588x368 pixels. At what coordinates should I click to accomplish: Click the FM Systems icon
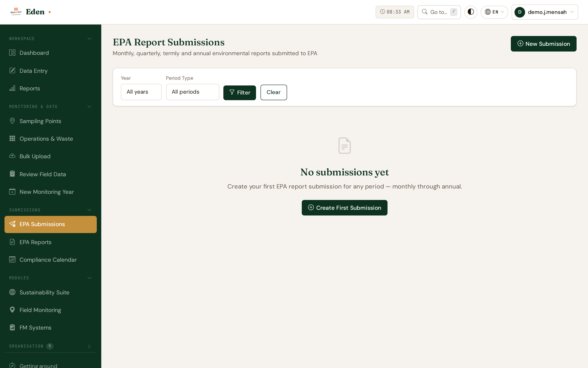tap(12, 327)
